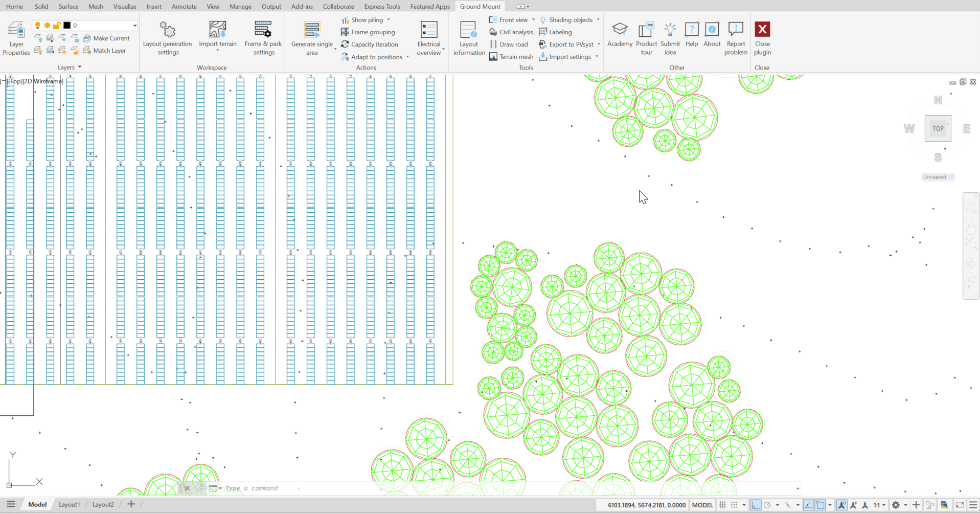Open Layer Properties manager
The width and height of the screenshot is (980, 514).
(x=16, y=38)
